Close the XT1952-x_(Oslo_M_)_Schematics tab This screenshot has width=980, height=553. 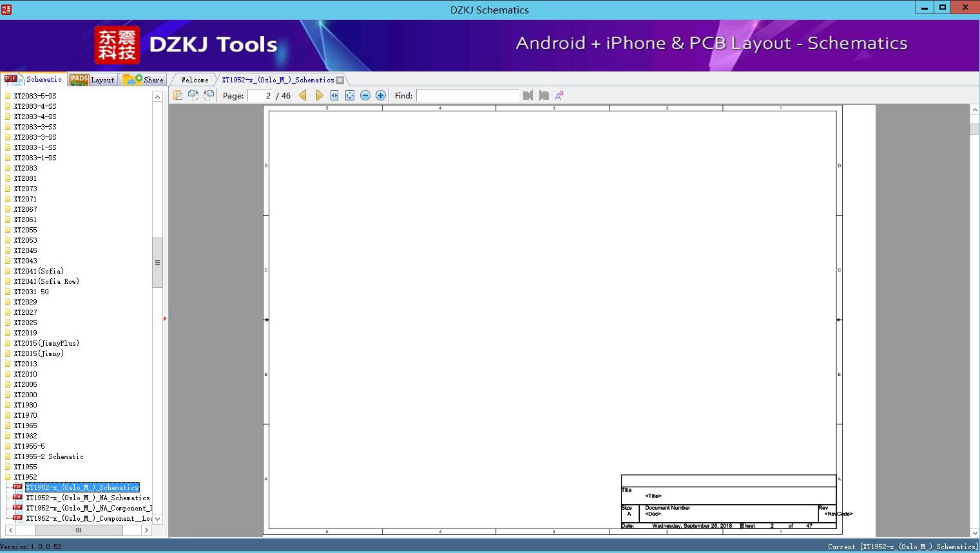click(340, 80)
